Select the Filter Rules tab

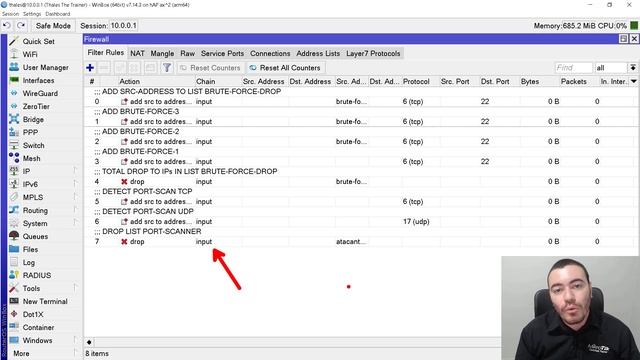pos(106,53)
